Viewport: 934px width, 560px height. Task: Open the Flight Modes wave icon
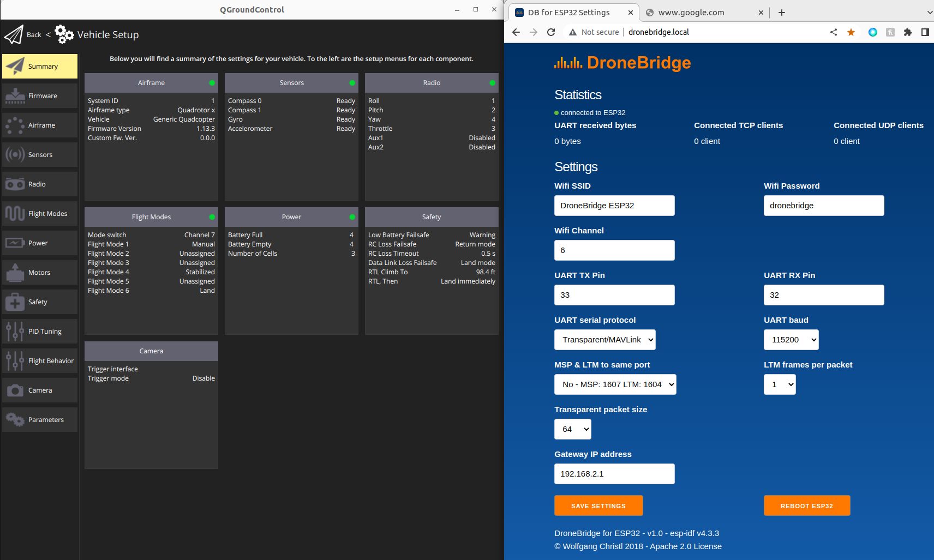[15, 214]
